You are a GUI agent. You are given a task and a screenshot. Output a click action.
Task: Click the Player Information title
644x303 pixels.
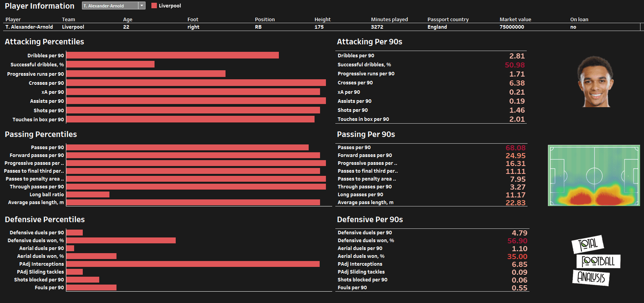pyautogui.click(x=40, y=6)
